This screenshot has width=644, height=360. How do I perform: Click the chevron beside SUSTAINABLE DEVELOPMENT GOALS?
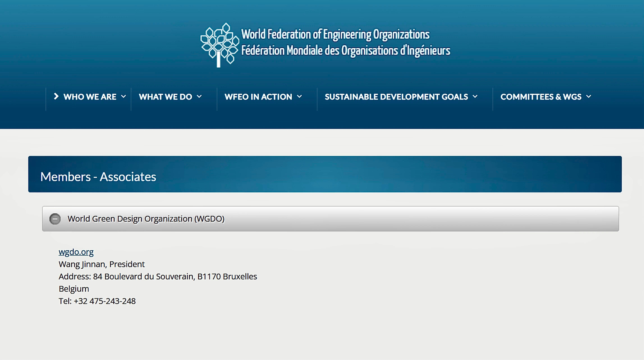coord(475,97)
